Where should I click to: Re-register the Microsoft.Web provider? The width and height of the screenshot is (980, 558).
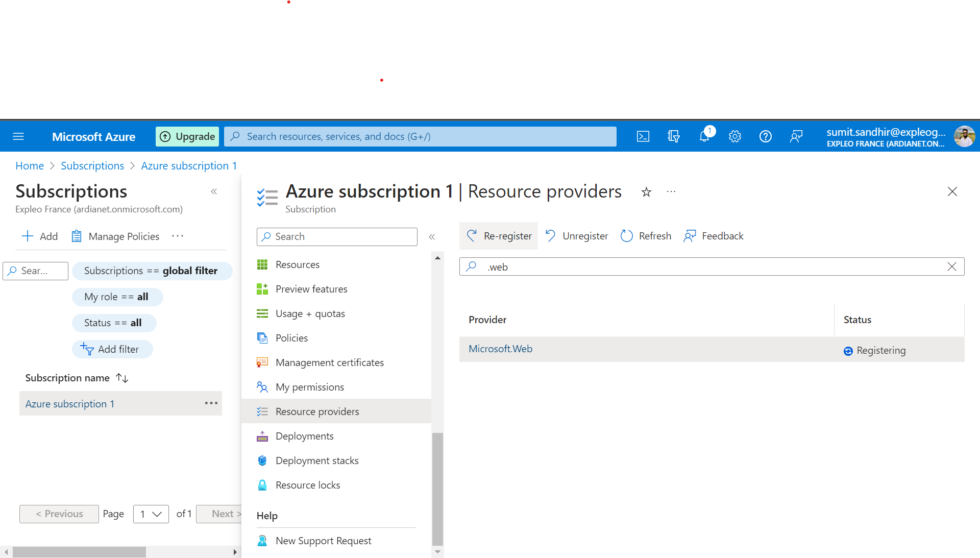tap(499, 236)
